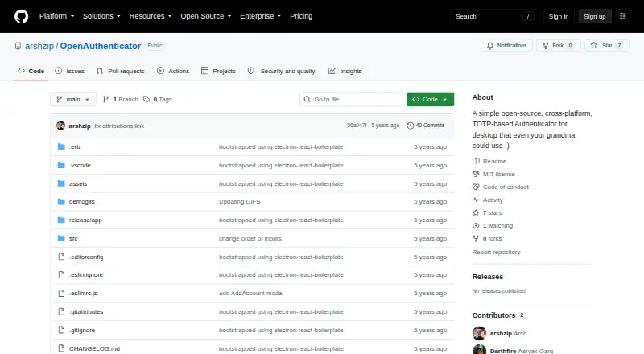Viewport: 644px width, 354px height.
Task: Click the eye icon beside 1 watching
Action: [x=476, y=226]
